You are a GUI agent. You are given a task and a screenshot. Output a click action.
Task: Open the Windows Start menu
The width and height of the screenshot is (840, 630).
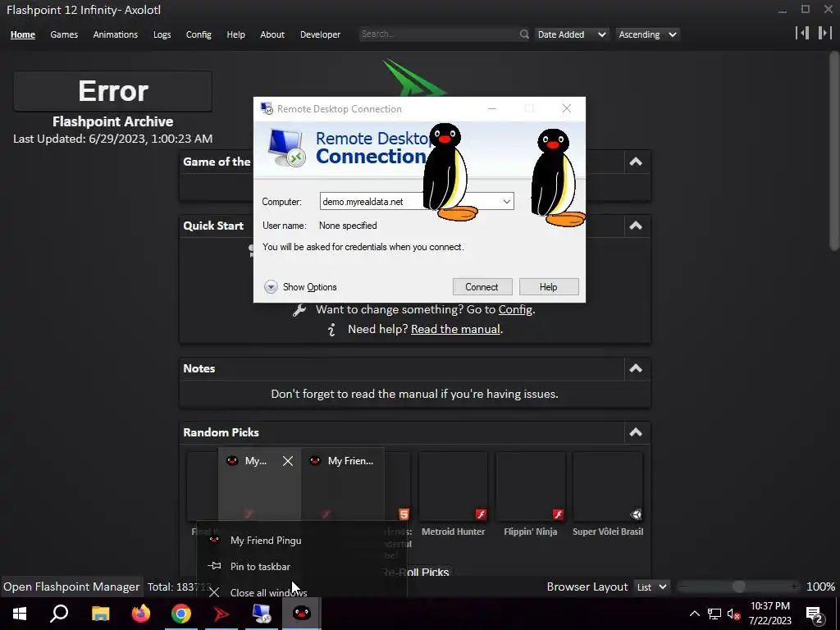(x=20, y=614)
